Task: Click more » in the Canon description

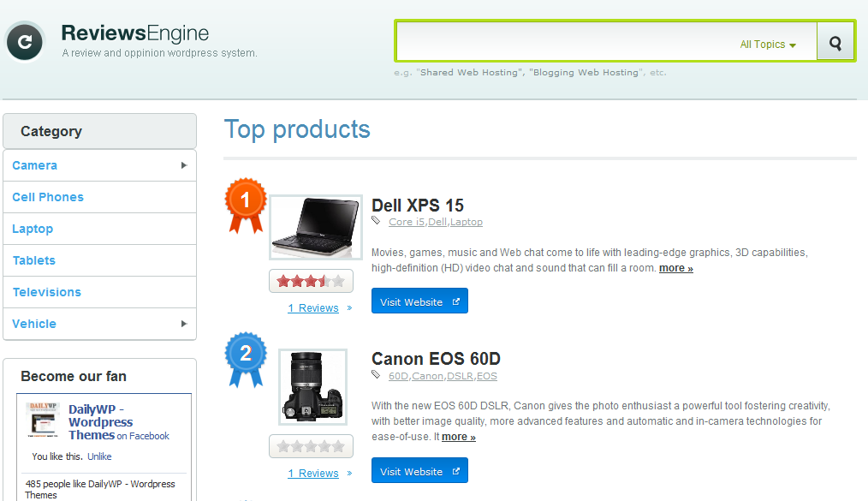Action: 458,437
